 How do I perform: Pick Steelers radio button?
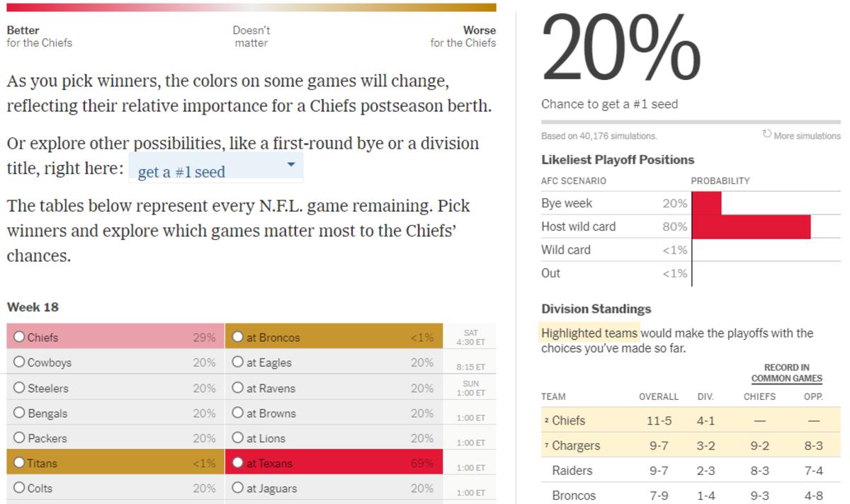click(x=19, y=388)
